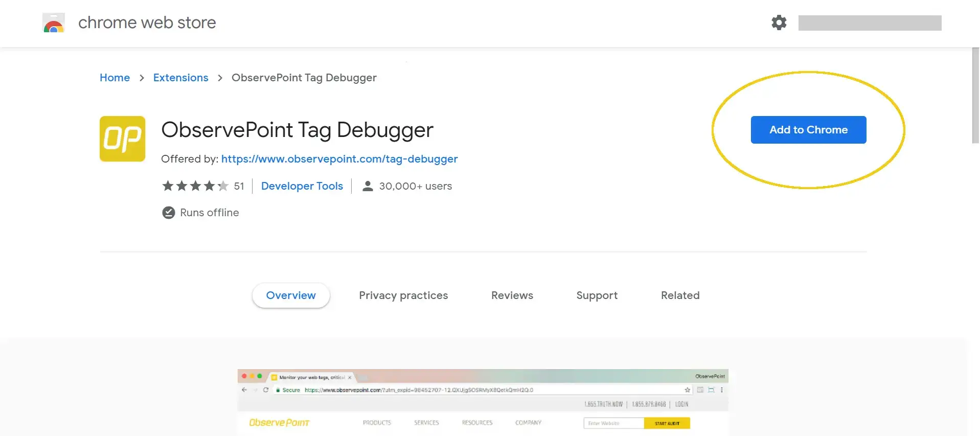The width and height of the screenshot is (980, 436).
Task: Select the Overview tab
Action: coord(291,295)
